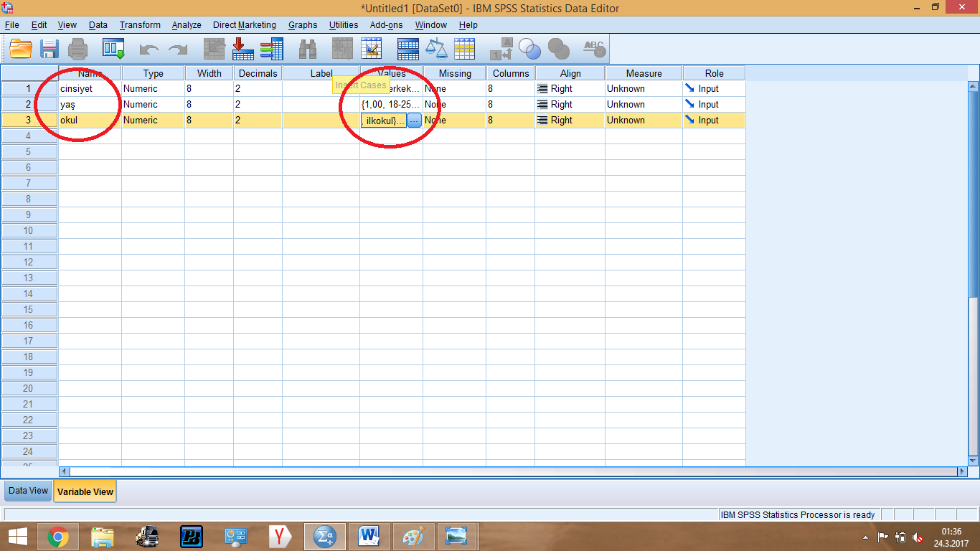980x551 pixels.
Task: Save the dataset using the floppy disk icon
Action: pyautogui.click(x=50, y=49)
